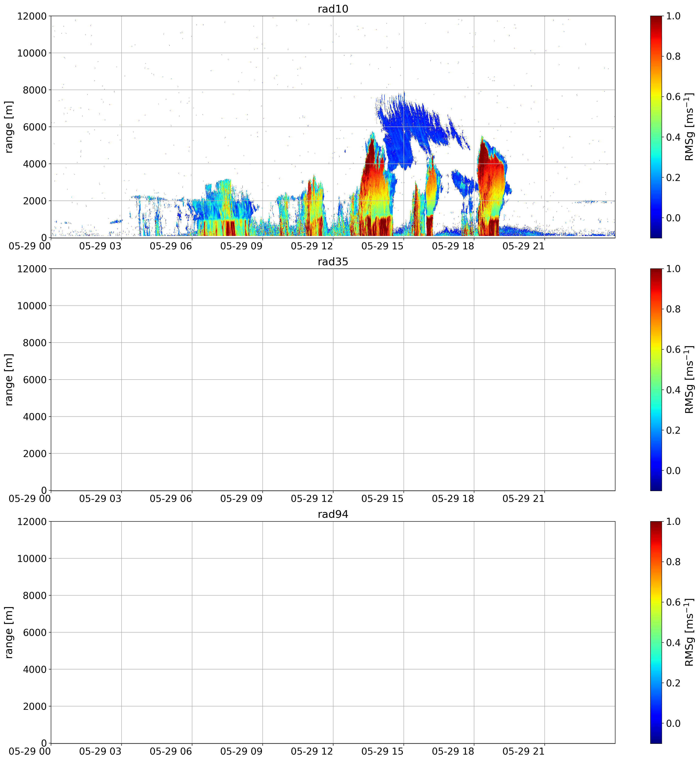This screenshot has height=761, width=700.
Task: Click the rad35 panel title
Action: coord(333,262)
